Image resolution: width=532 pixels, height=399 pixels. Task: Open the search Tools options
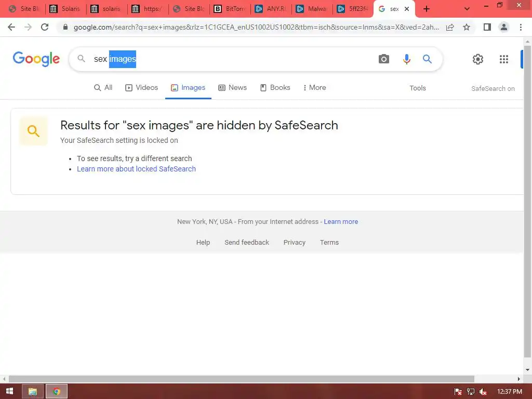click(417, 88)
